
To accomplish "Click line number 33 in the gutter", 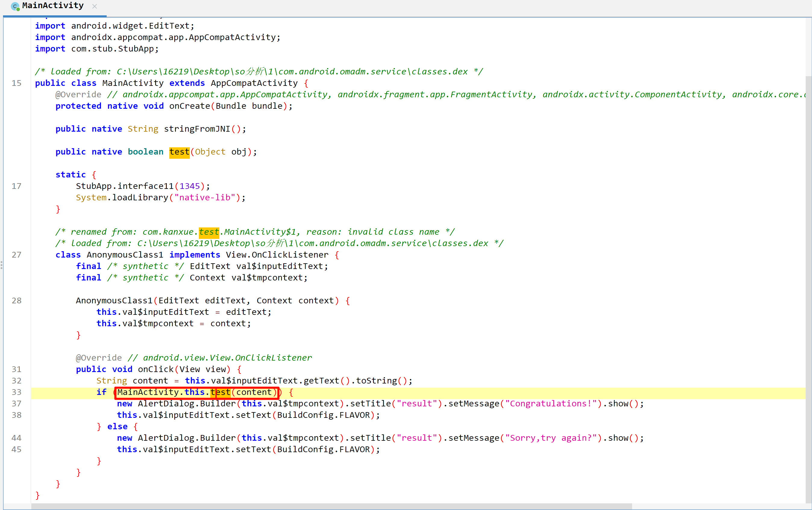I will pos(16,392).
